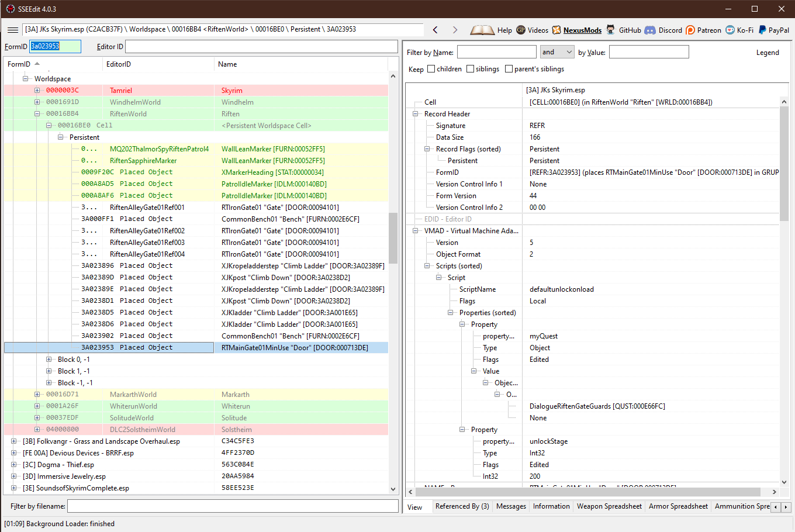Enable the parent's siblings checkbox
The image size is (795, 532).
pos(509,69)
